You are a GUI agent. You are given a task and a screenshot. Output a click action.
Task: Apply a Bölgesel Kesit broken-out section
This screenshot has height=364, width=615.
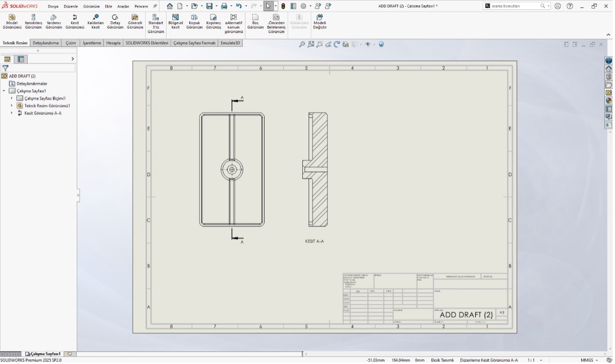175,21
